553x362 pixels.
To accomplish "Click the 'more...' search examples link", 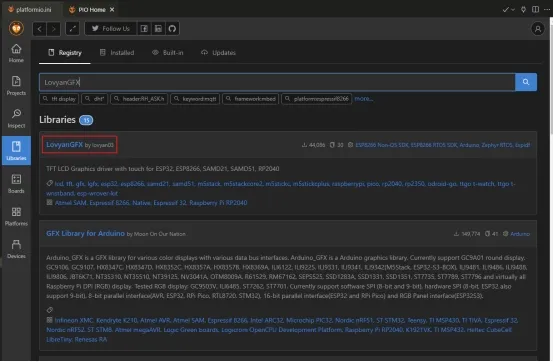I will (364, 99).
